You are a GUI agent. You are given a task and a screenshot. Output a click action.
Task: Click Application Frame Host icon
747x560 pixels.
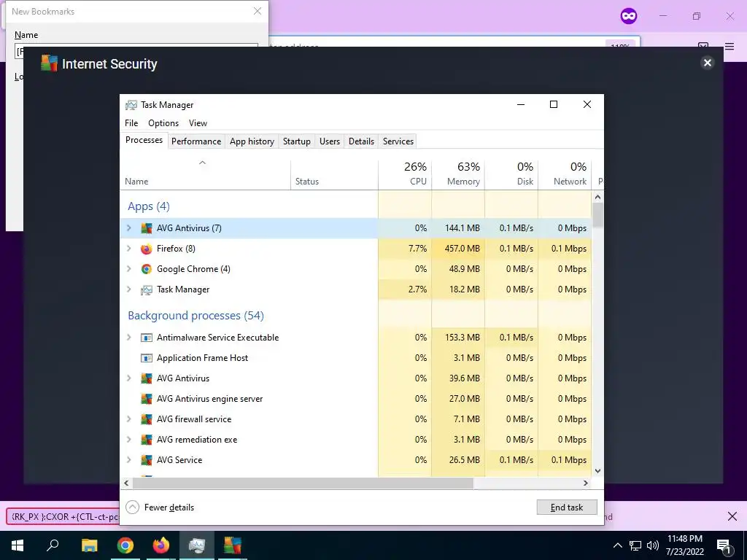coord(146,358)
